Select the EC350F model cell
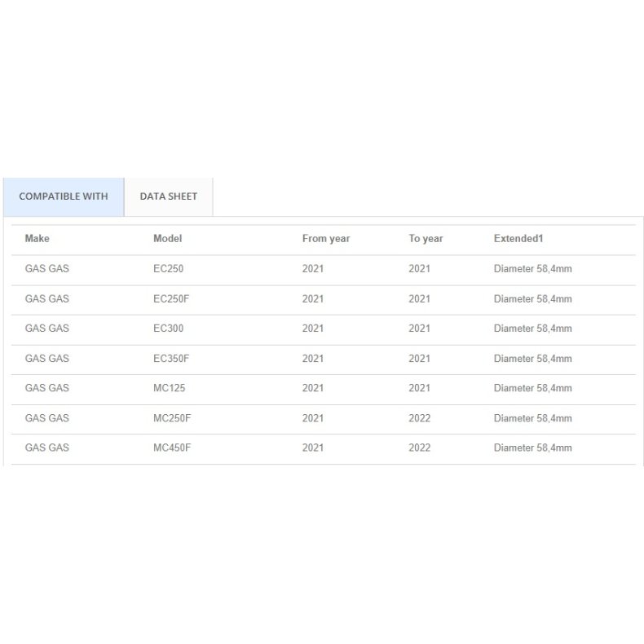Image resolution: width=644 pixels, height=644 pixels. click(x=171, y=359)
